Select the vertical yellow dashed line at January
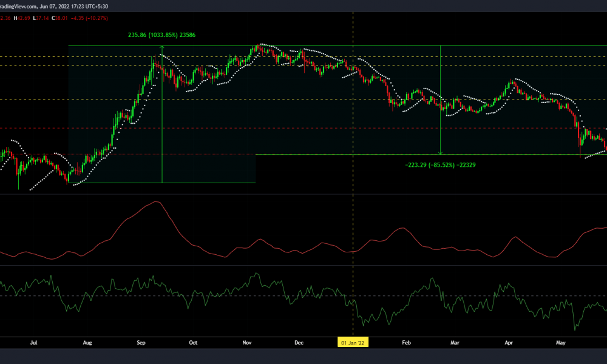607x364 pixels. pos(353,174)
